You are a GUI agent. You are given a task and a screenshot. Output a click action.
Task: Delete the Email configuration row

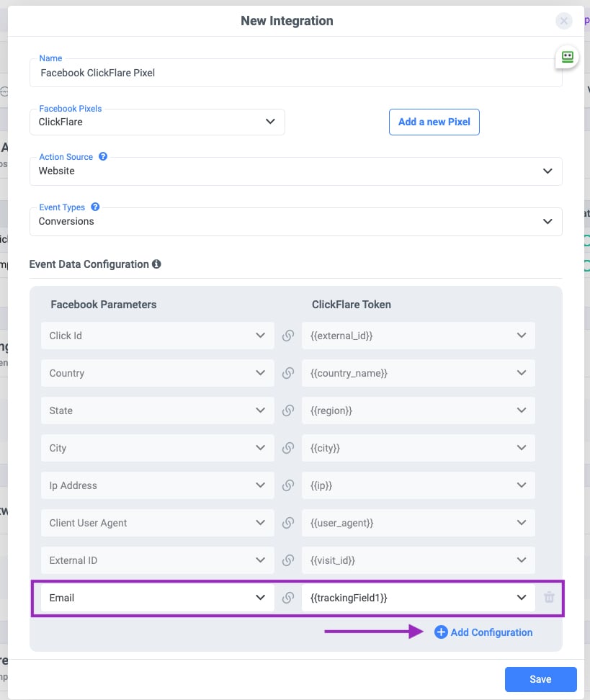549,597
